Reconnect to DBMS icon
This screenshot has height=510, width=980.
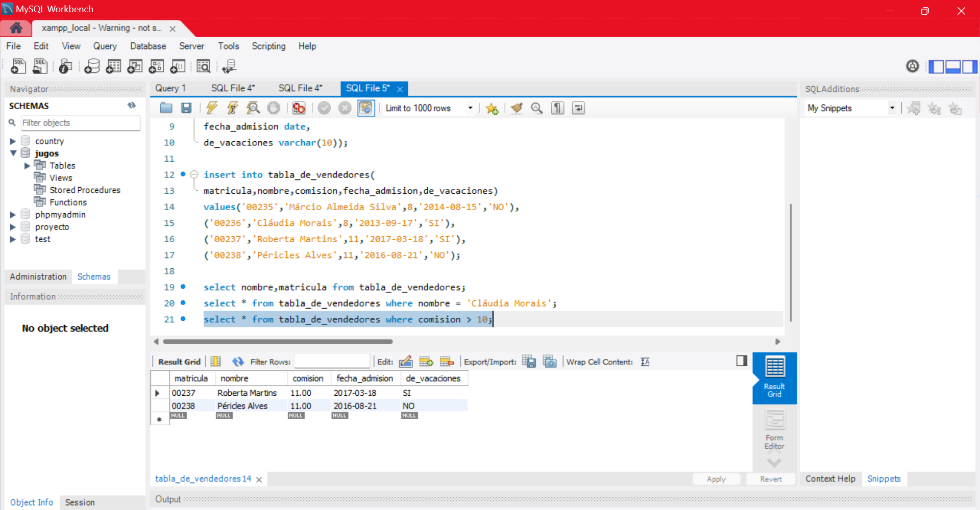(x=229, y=66)
